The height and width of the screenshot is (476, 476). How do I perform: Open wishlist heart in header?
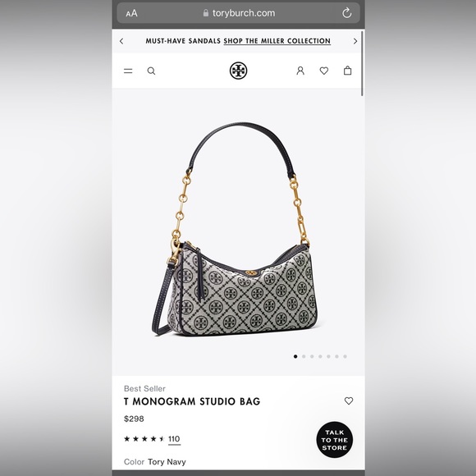coord(324,71)
